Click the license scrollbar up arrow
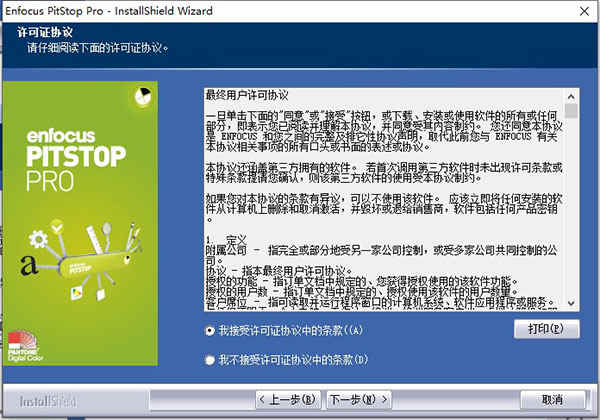 [x=571, y=96]
